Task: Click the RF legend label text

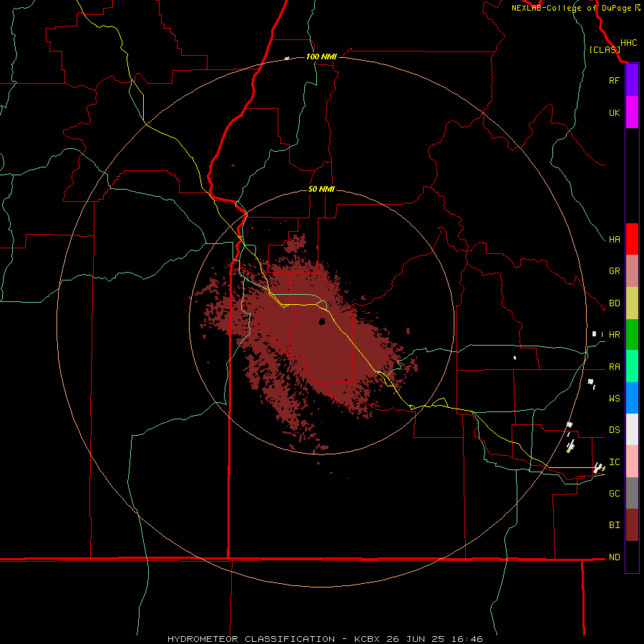Action: (x=614, y=81)
